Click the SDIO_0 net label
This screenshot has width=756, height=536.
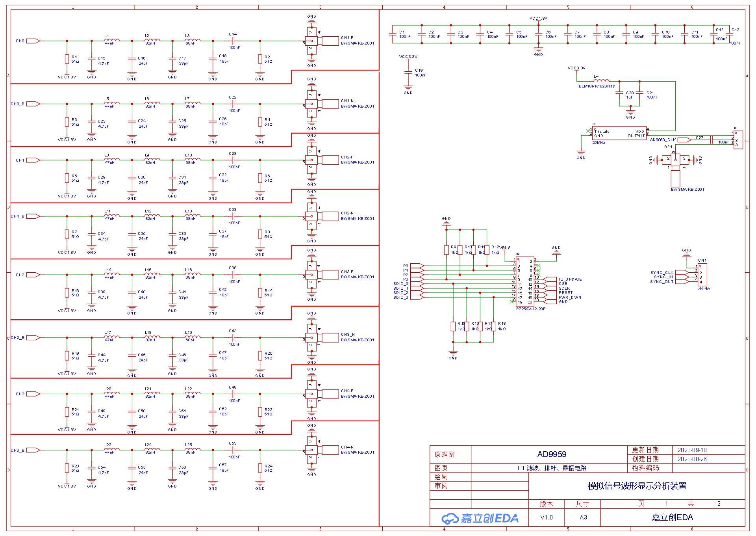click(401, 284)
